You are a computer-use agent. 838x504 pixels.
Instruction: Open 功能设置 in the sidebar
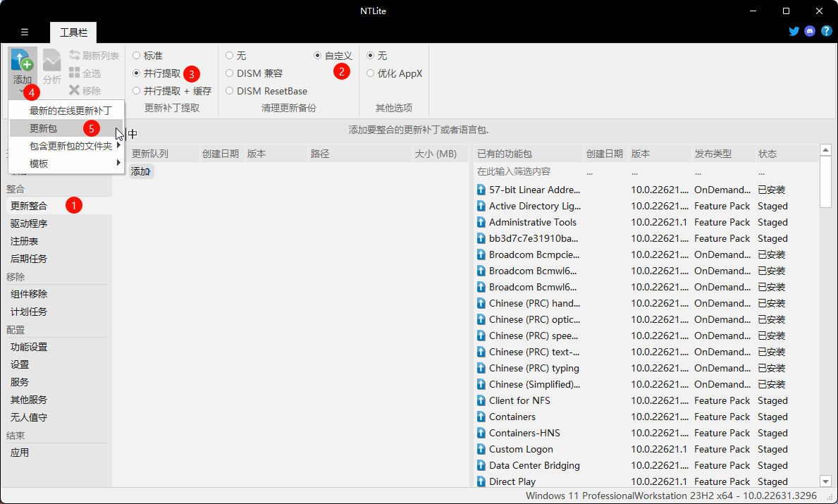tap(29, 347)
